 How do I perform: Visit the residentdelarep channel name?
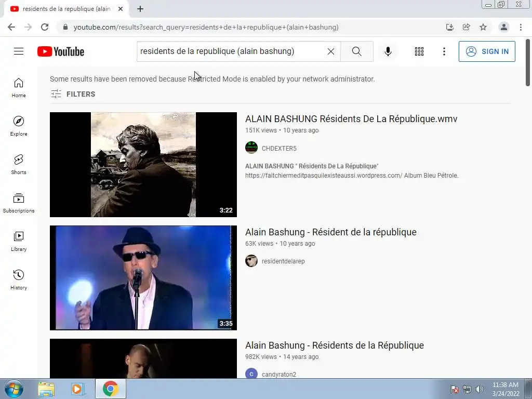(283, 261)
